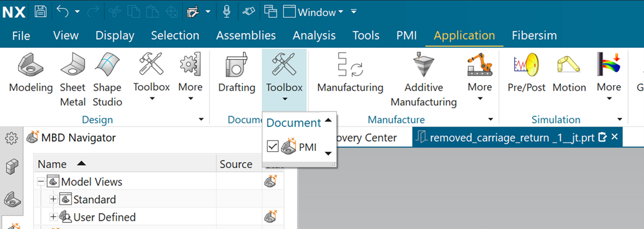Click the switch window icon

[271, 12]
